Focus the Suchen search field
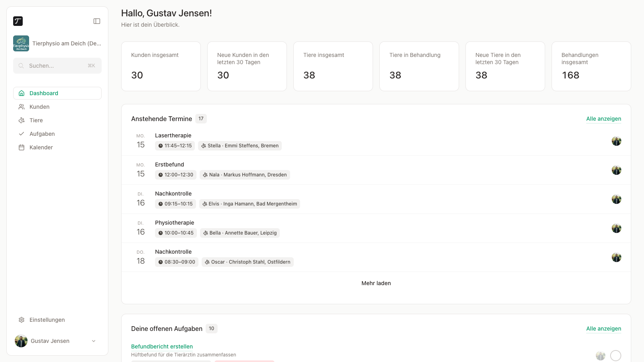This screenshot has width=644, height=362. click(x=57, y=66)
